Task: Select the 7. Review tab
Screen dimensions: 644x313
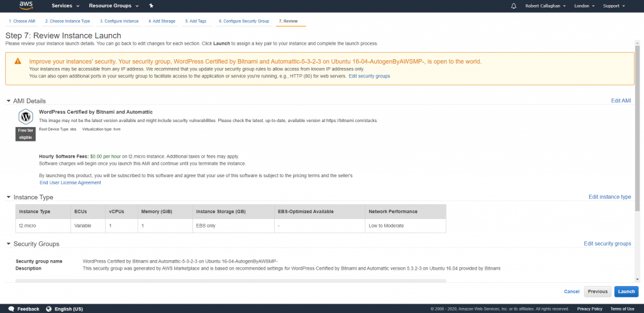Action: (x=288, y=21)
